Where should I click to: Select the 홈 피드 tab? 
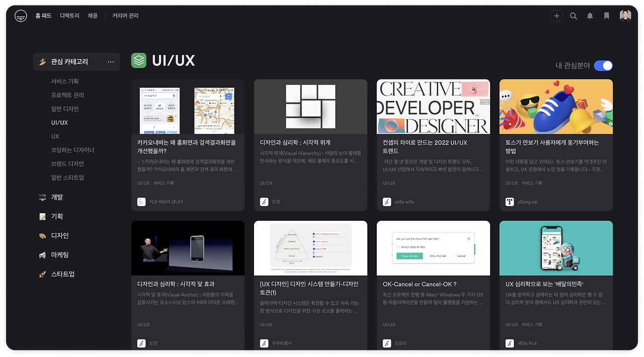[x=43, y=16]
